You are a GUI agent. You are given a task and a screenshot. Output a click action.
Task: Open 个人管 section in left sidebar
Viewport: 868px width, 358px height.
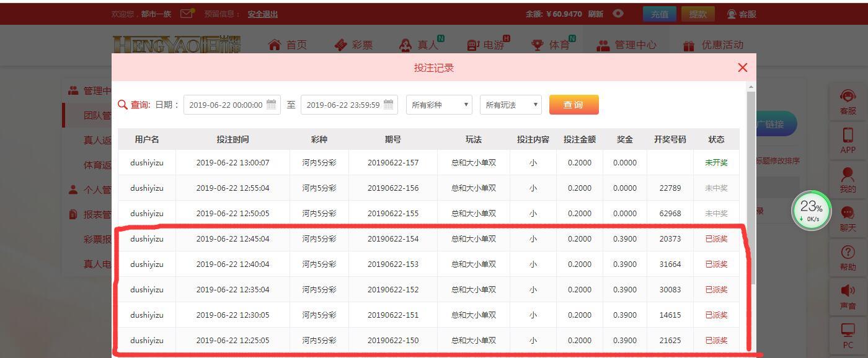[90, 190]
